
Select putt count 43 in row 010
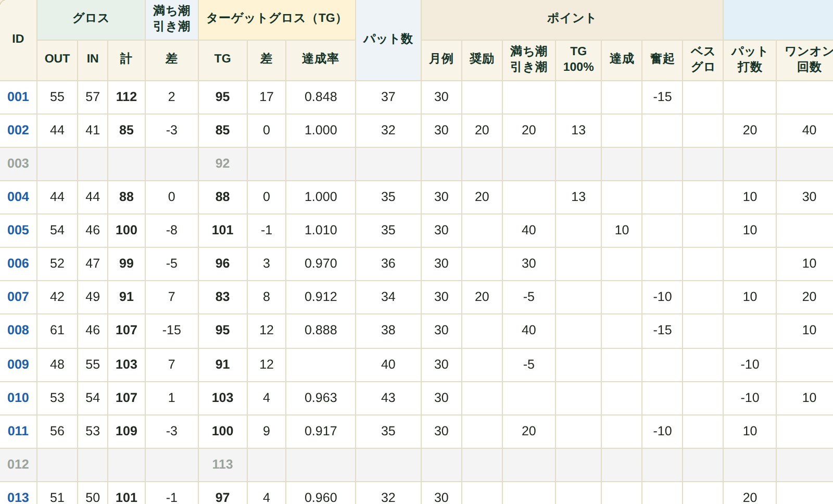tap(388, 398)
